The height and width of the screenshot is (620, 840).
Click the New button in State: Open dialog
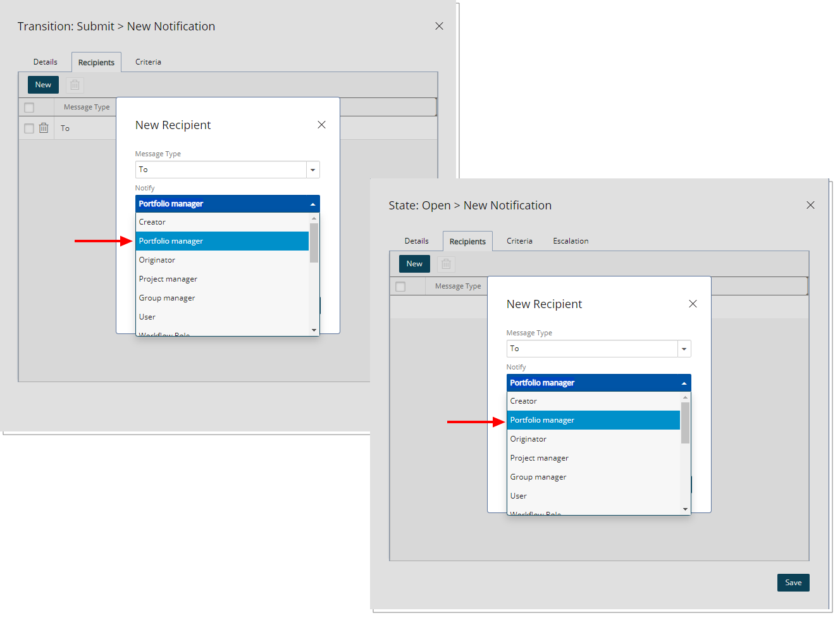414,264
